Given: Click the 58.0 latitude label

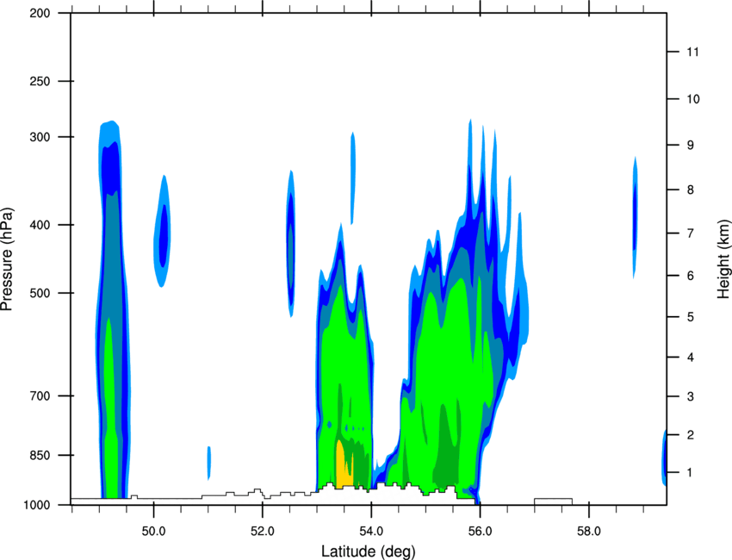Looking at the screenshot, I should pyautogui.click(x=589, y=531).
